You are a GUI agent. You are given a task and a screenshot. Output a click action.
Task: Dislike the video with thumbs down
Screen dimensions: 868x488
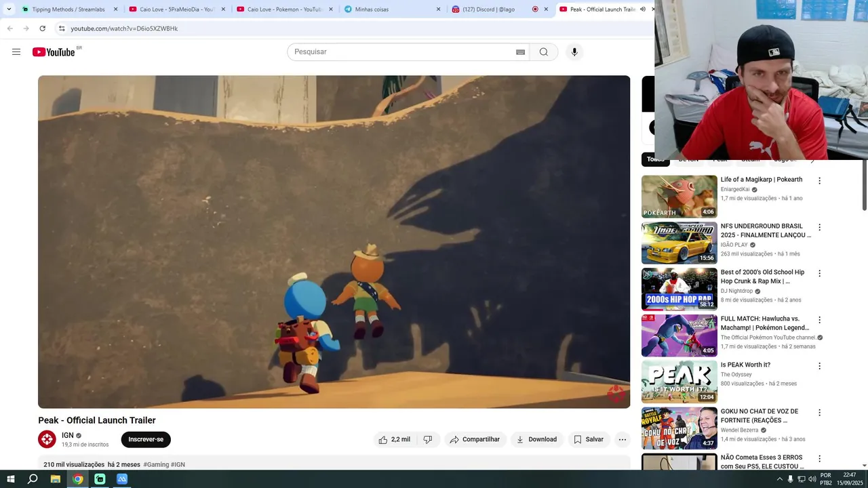(x=428, y=439)
